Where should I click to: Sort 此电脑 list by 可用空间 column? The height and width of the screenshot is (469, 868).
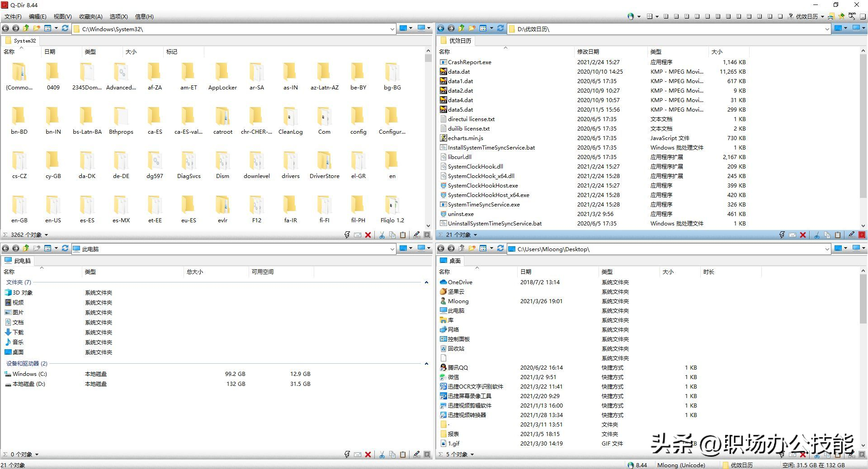[x=262, y=272]
